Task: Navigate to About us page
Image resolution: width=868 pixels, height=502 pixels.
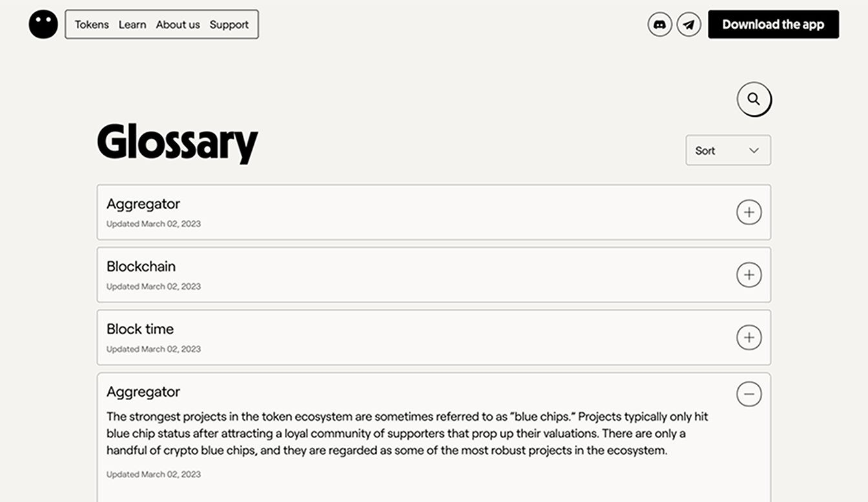Action: pyautogui.click(x=178, y=25)
